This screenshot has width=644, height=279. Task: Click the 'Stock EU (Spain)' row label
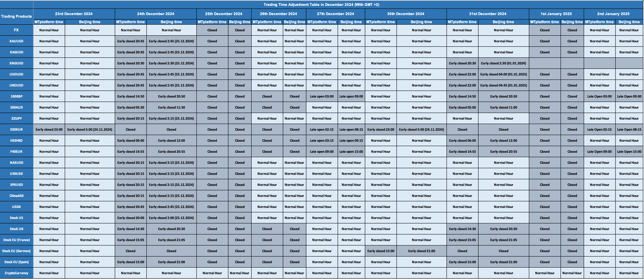(17, 262)
